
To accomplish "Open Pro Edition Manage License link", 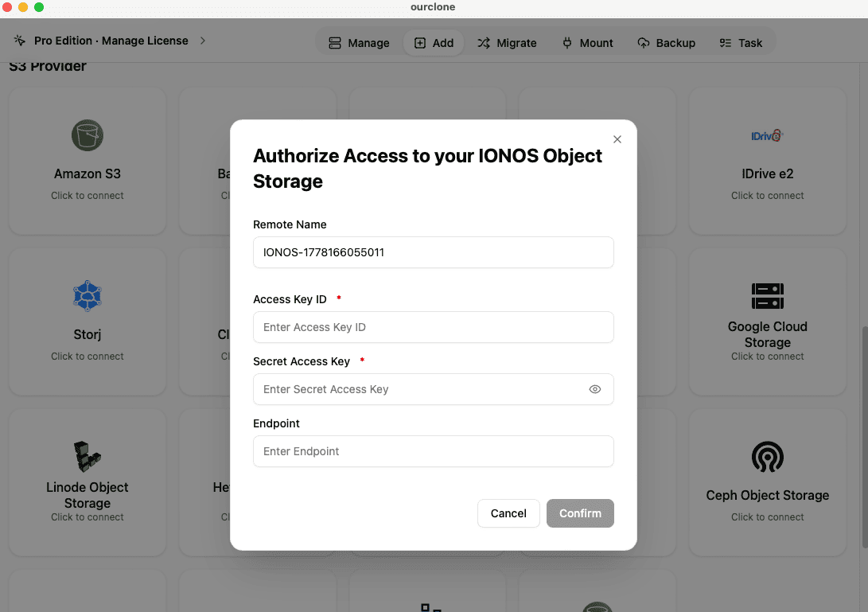I will 111,41.
